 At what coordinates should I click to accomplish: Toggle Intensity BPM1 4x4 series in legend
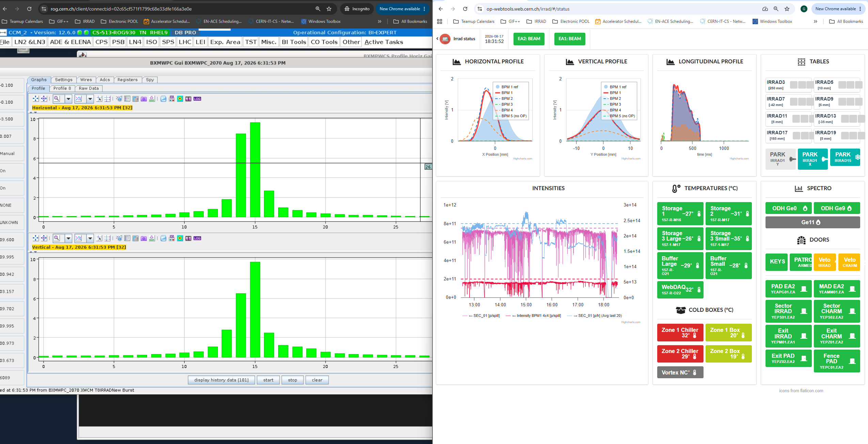534,316
